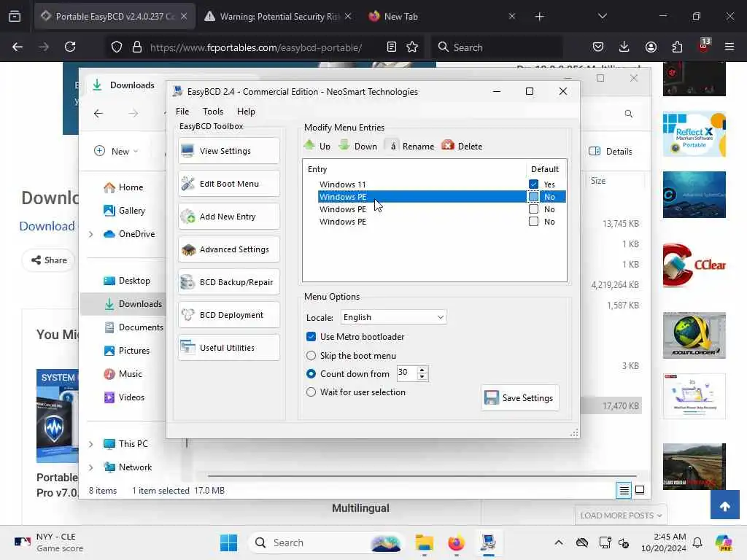The height and width of the screenshot is (560, 747).
Task: Reload the current page
Action: [x=70, y=47]
